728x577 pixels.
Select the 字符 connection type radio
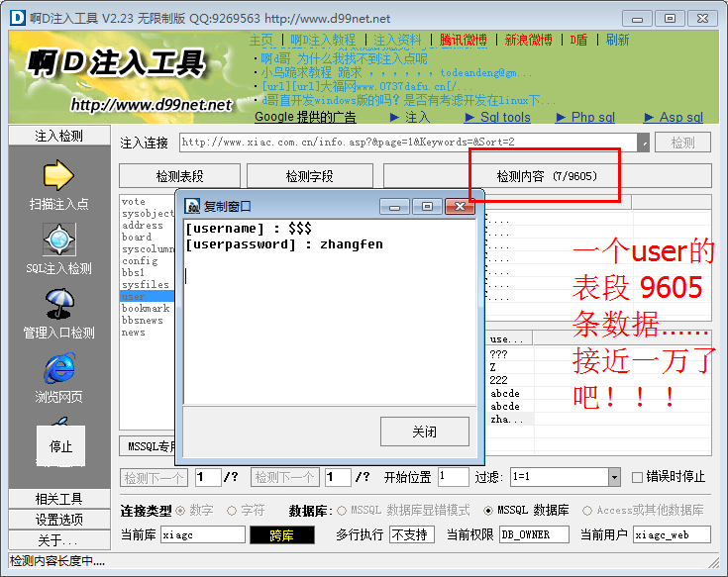(232, 511)
